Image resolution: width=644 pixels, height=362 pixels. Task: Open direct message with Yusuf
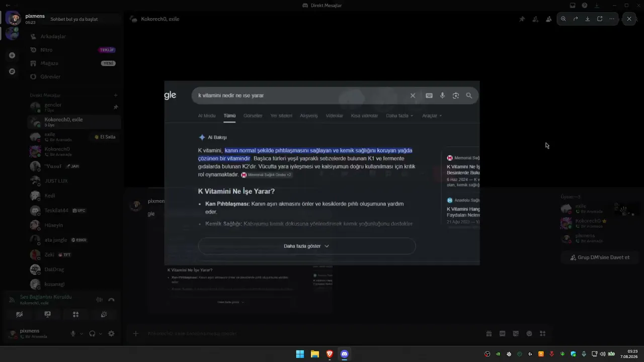pyautogui.click(x=74, y=166)
